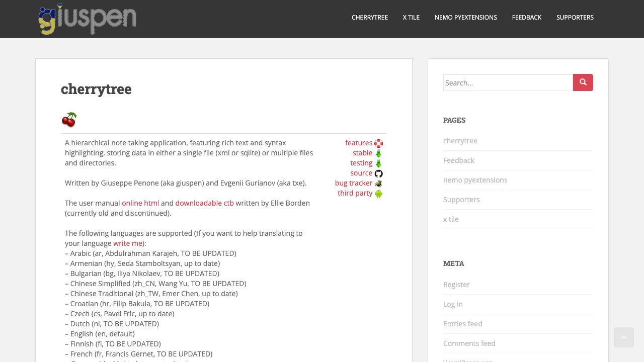Image resolution: width=644 pixels, height=362 pixels.
Task: Click the Chinese Traditional language entry
Action: pyautogui.click(x=151, y=294)
